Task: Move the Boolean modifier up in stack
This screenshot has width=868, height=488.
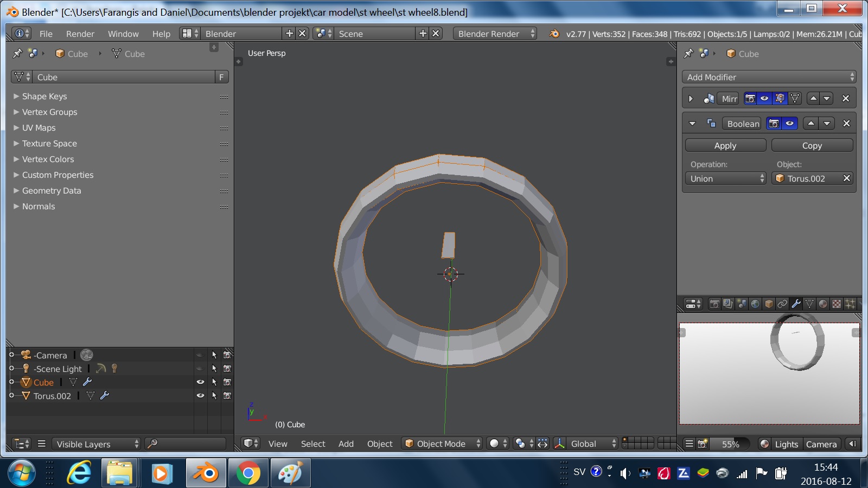Action: (x=811, y=124)
